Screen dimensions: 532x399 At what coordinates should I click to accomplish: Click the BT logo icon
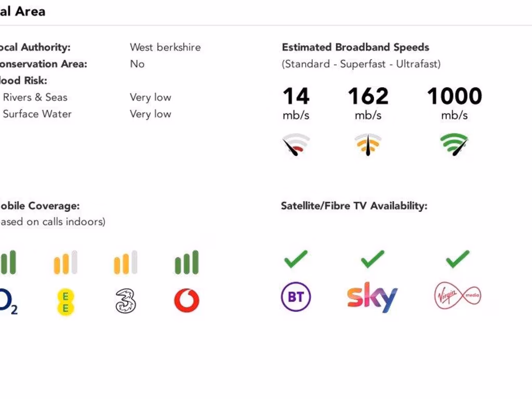[296, 297]
